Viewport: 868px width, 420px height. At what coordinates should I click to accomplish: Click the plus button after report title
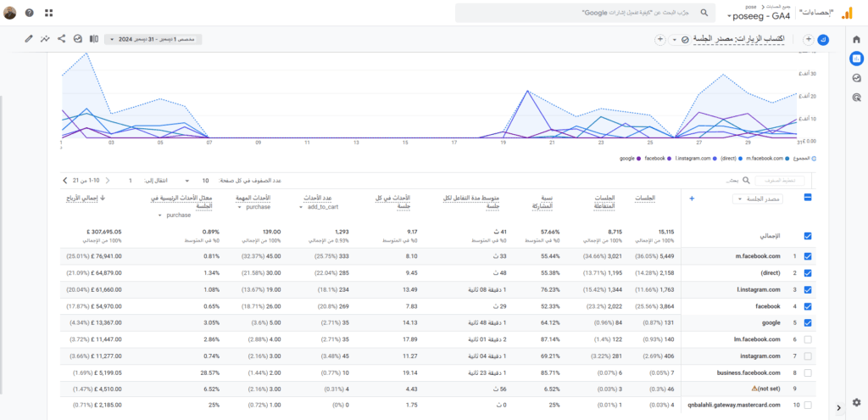click(x=659, y=39)
